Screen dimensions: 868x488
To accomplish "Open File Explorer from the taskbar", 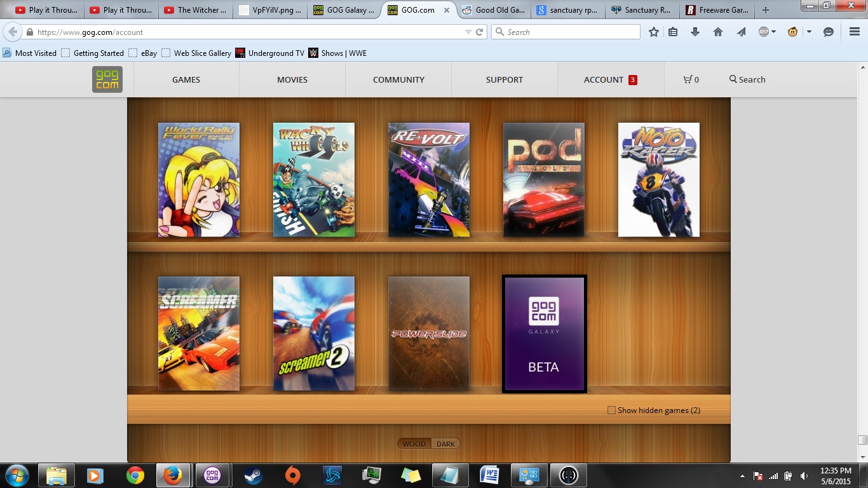I will point(57,475).
